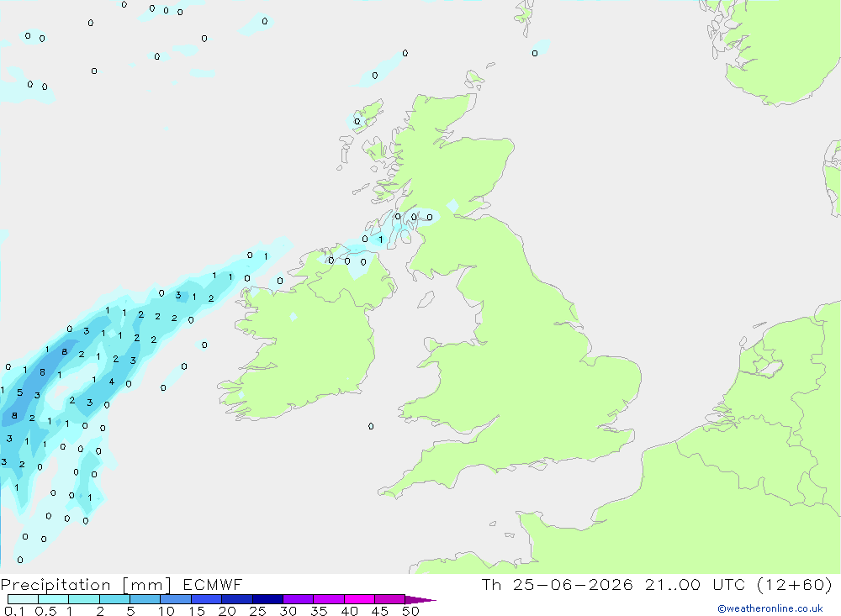The width and height of the screenshot is (841, 616).
Task: Select the 10–15 mm legend color swatch
Action: 176,599
